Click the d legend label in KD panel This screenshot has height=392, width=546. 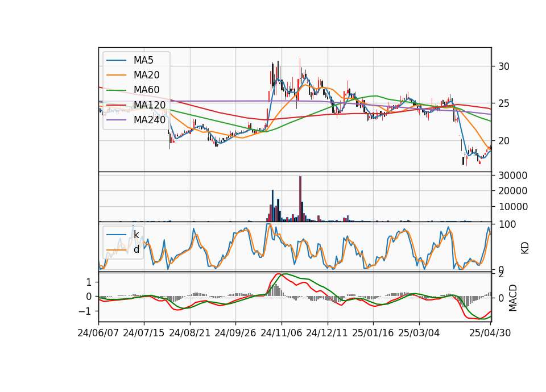136,249
